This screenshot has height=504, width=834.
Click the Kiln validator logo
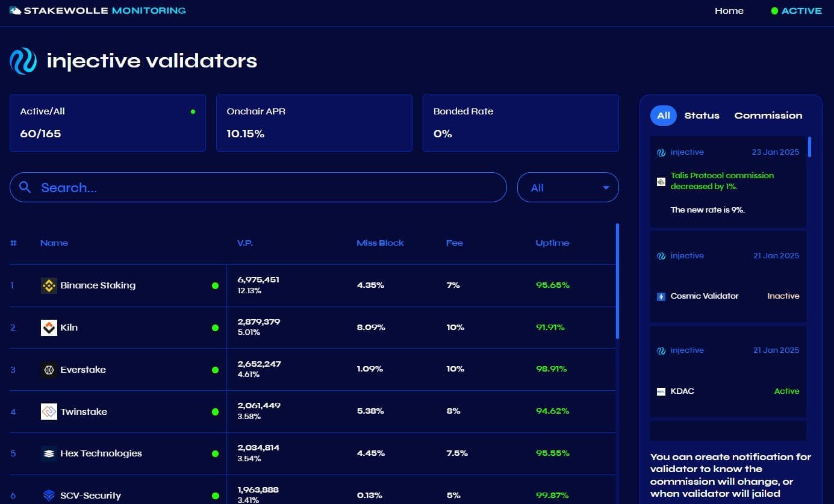(49, 328)
